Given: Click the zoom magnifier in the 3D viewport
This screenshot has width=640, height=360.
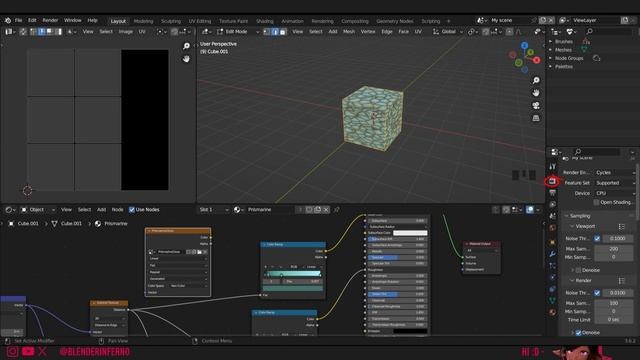Looking at the screenshot, I should click(x=536, y=80).
